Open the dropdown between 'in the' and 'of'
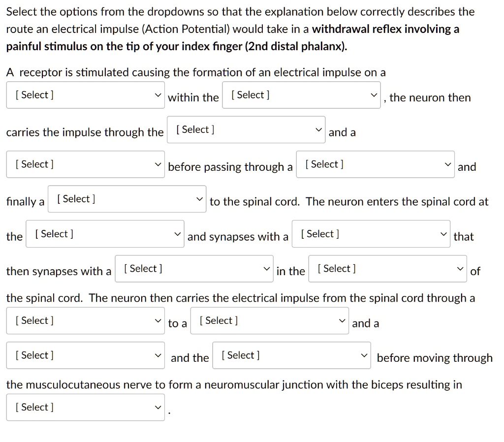The height and width of the screenshot is (442, 504). point(386,268)
